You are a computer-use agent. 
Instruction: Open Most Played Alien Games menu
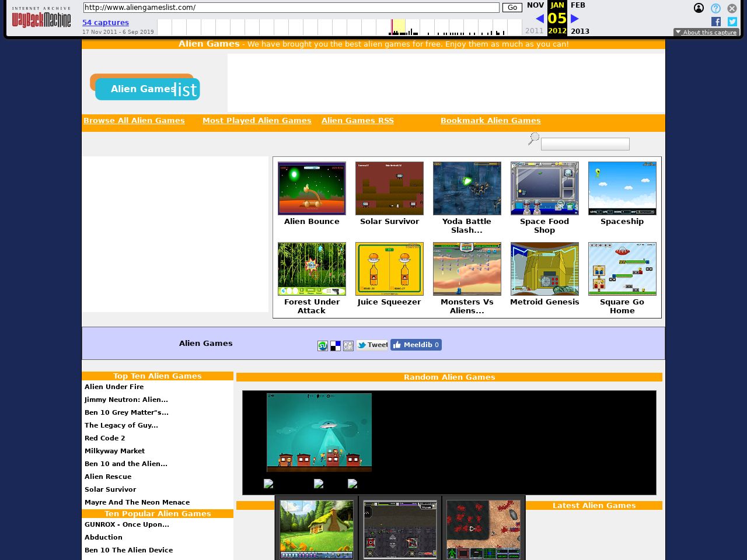257,121
